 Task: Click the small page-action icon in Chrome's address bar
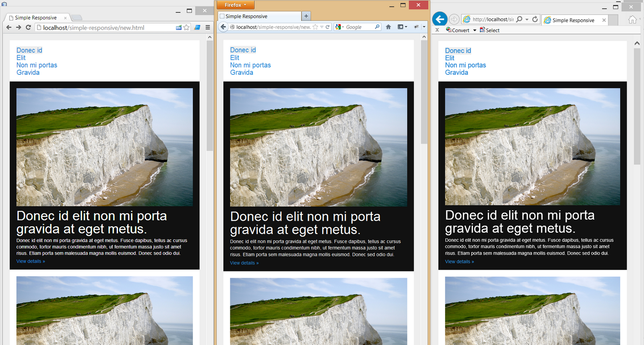(179, 27)
